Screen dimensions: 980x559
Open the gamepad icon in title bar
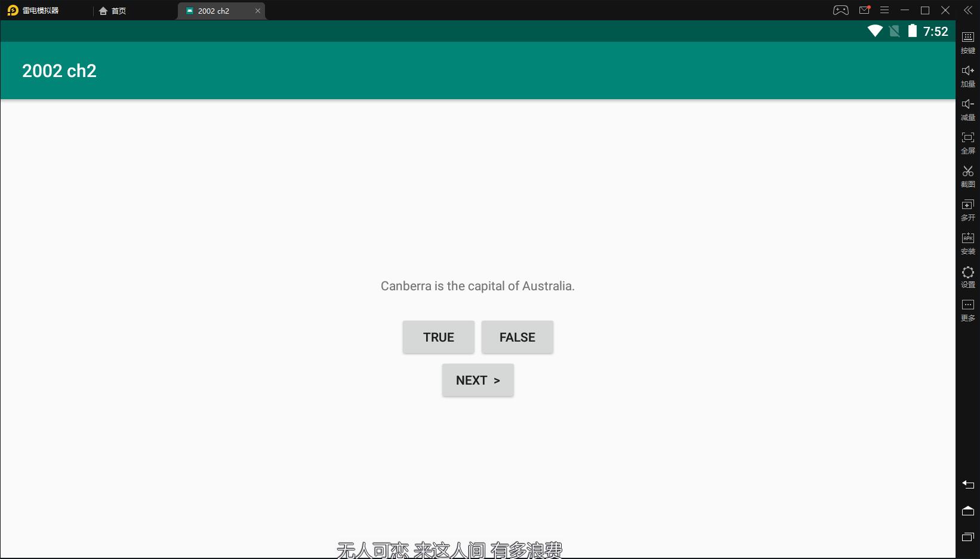pos(841,10)
